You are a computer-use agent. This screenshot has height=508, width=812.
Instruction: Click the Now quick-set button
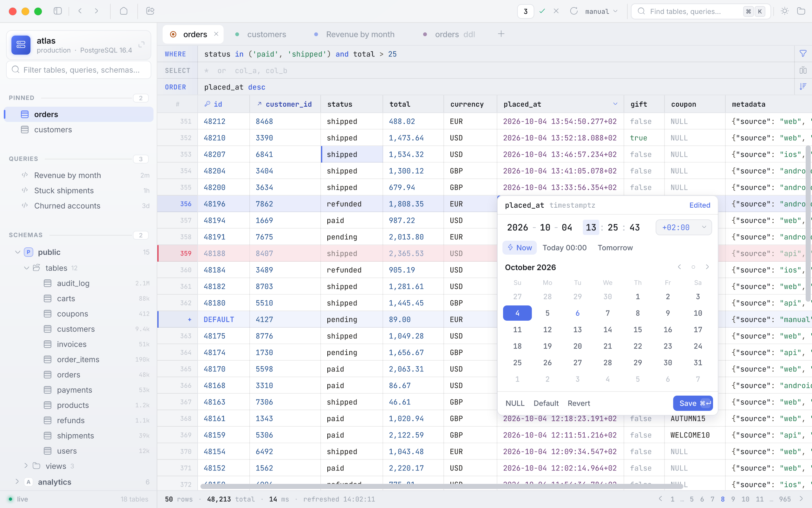(x=520, y=248)
